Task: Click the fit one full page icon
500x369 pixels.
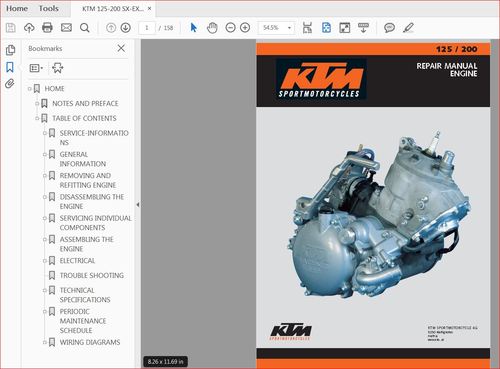Action: point(326,28)
